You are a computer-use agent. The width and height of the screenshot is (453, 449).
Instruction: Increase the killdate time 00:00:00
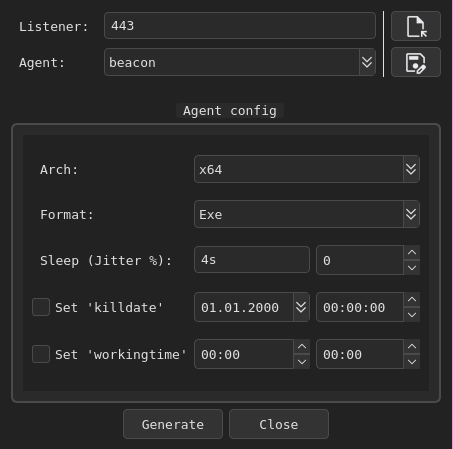412,300
